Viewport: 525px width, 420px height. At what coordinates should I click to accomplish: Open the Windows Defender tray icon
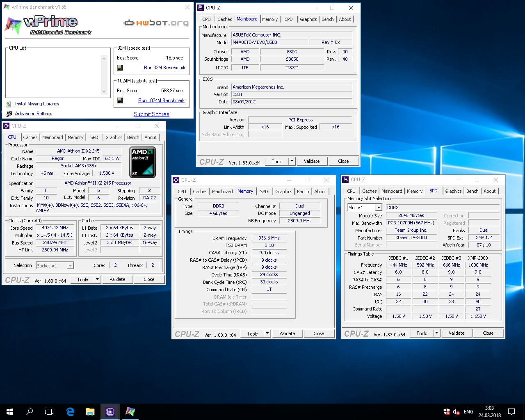[447, 411]
